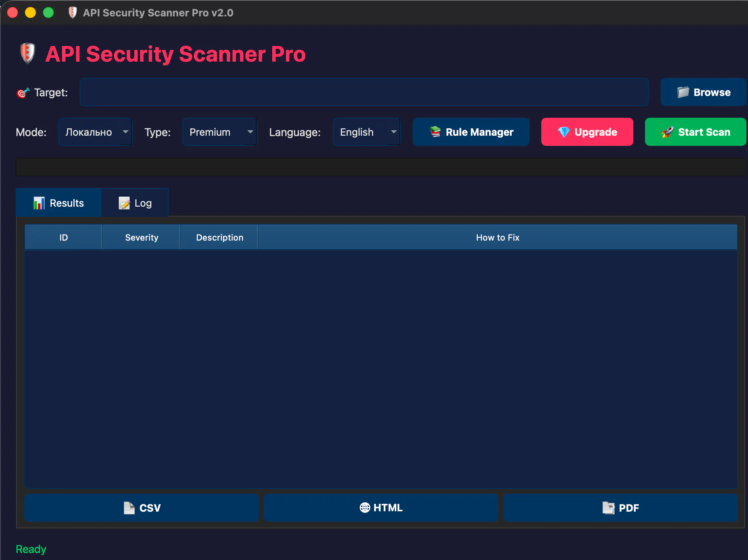This screenshot has width=748, height=560.
Task: Click the API Security Scanner Pro heading
Action: (175, 54)
